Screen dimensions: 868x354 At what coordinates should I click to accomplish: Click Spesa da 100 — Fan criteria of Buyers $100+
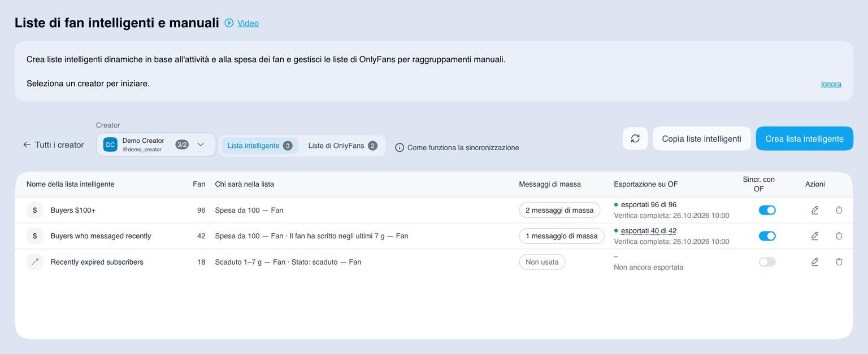tap(249, 210)
